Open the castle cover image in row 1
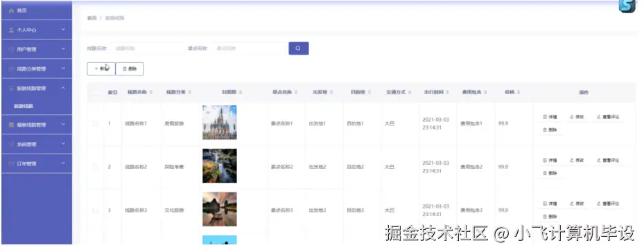 (x=220, y=123)
